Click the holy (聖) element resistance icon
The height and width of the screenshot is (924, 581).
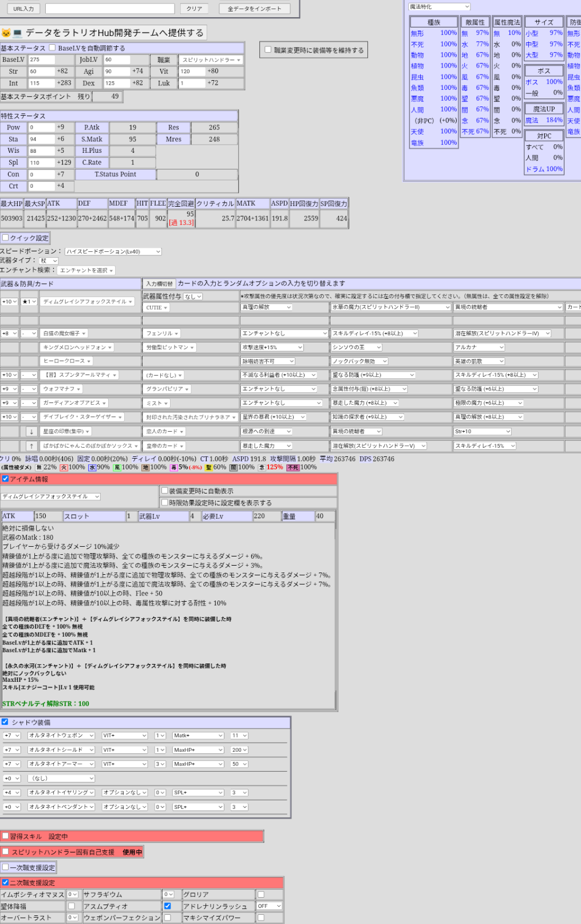tap(208, 468)
